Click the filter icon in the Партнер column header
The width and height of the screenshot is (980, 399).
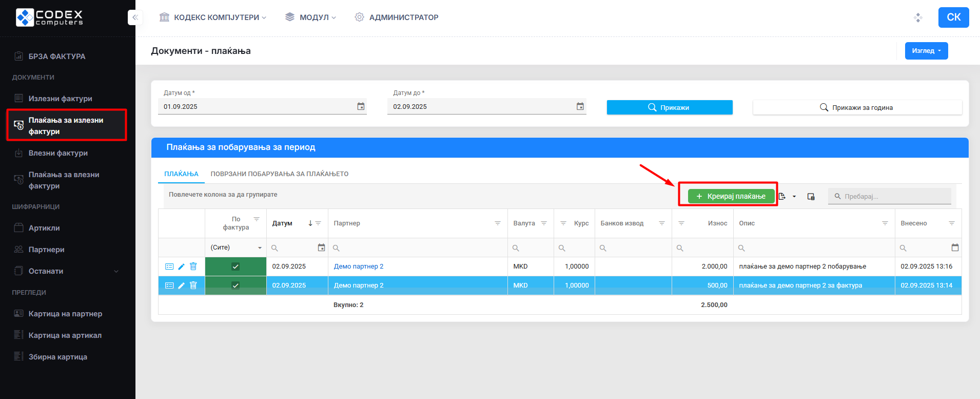(x=497, y=223)
